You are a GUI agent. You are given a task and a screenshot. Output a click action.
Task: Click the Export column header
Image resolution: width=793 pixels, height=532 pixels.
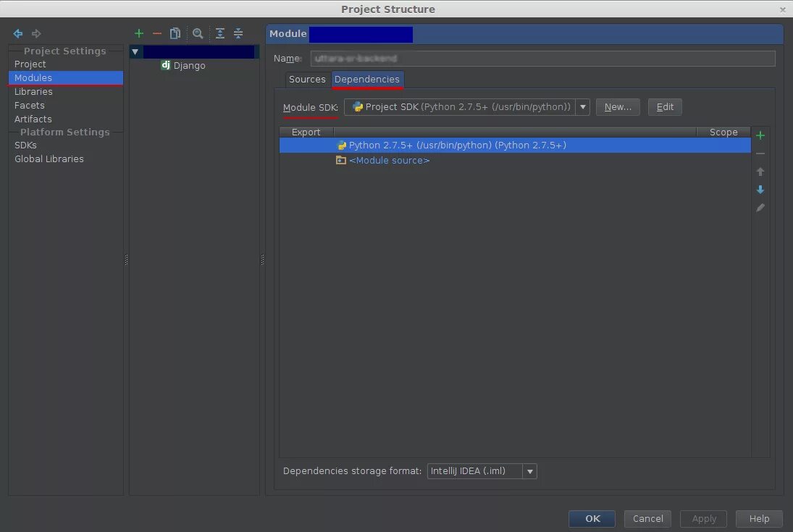[306, 132]
